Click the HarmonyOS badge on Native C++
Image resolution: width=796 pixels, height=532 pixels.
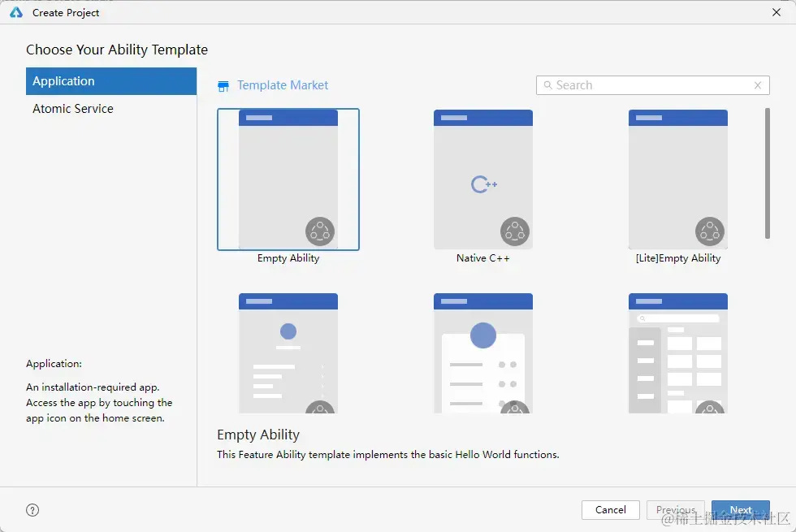tap(515, 231)
